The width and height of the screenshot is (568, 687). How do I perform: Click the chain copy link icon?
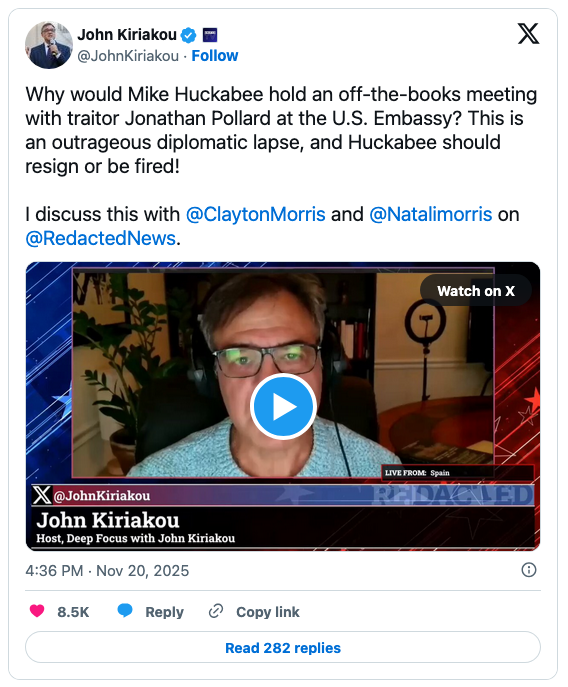(x=216, y=611)
